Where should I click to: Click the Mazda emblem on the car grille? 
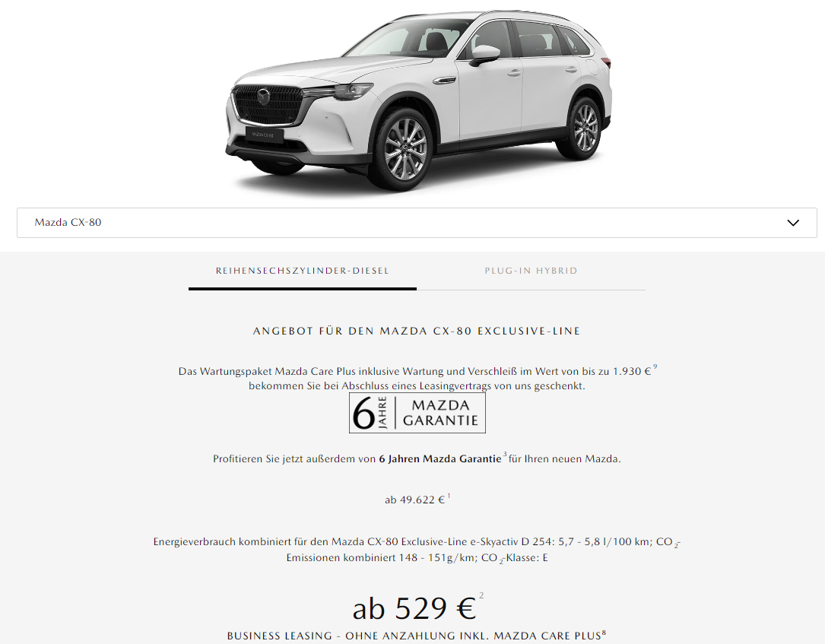[x=264, y=97]
